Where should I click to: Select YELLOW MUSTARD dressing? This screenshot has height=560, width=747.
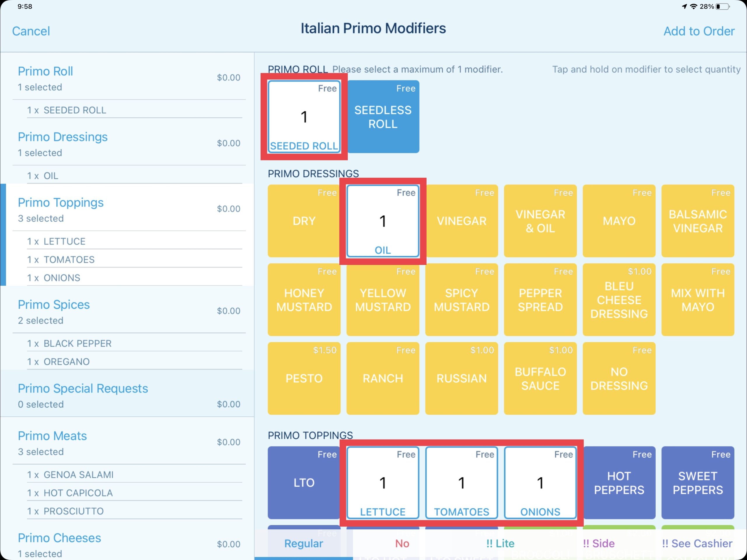(x=383, y=300)
